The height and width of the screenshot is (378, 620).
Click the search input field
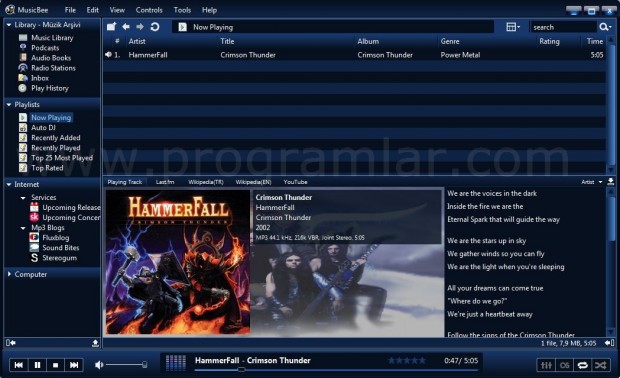pos(563,27)
